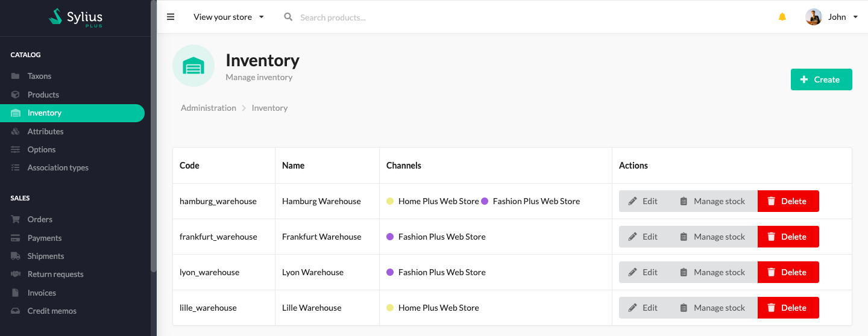Click the Orders cart icon
This screenshot has height=336, width=868.
point(16,219)
